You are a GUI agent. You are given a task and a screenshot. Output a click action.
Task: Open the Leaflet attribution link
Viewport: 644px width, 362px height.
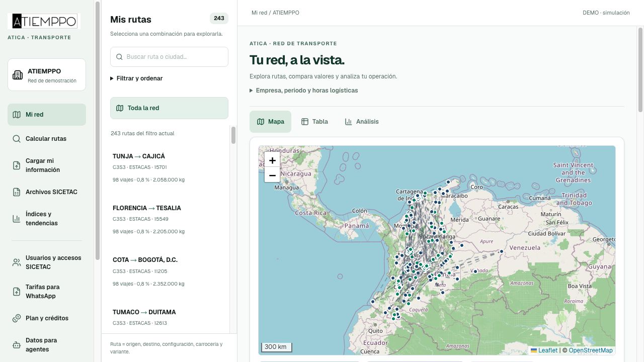(x=544, y=350)
